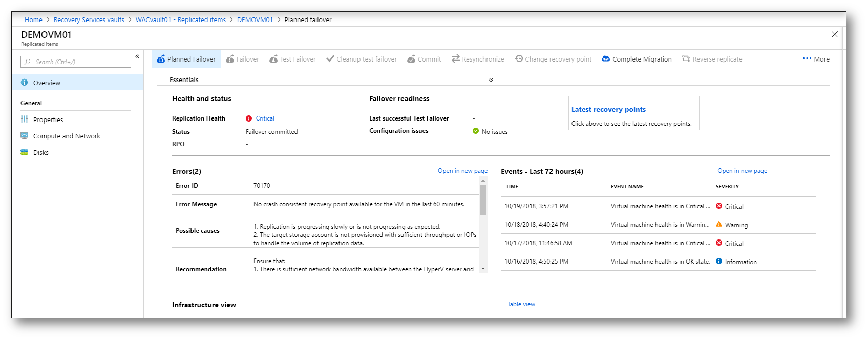The image size is (868, 340).
Task: Select the Planned Failover command label
Action: [x=192, y=59]
